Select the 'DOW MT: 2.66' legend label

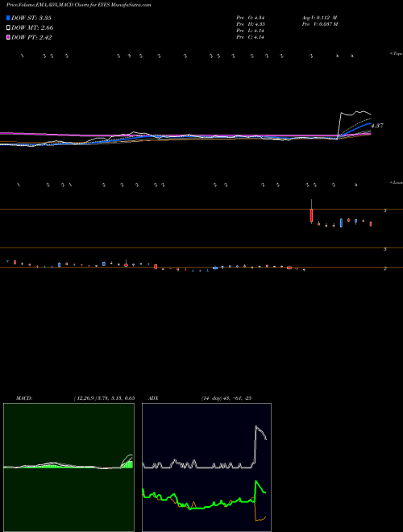point(32,28)
